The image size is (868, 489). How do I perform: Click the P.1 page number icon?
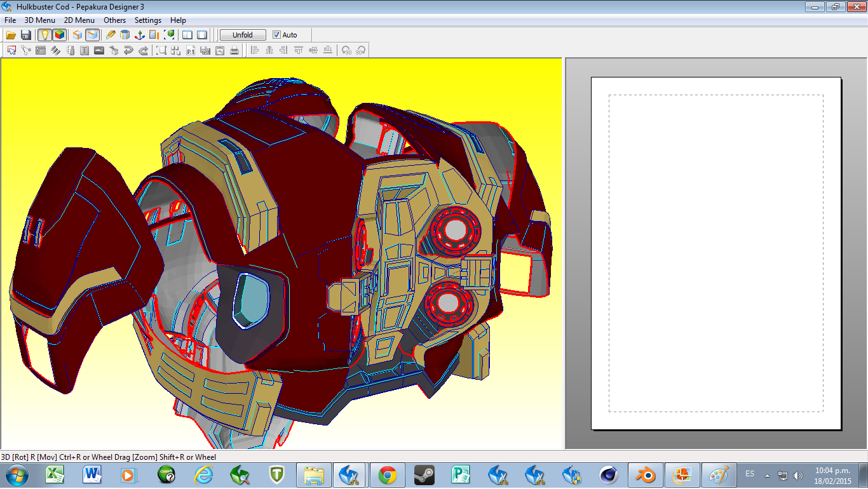[191, 50]
